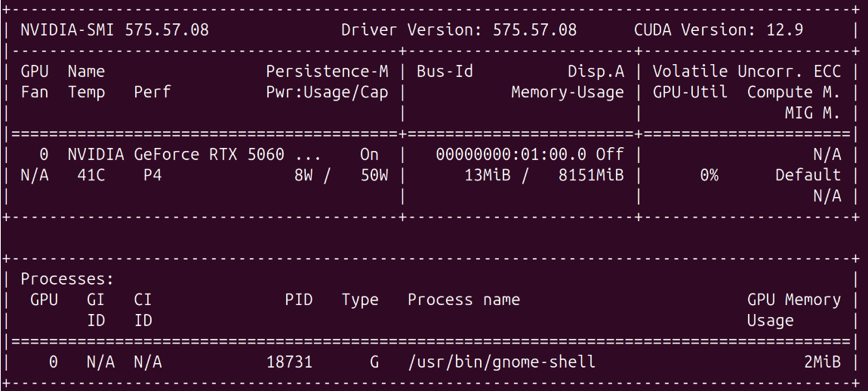Viewport: 868px width, 391px height.
Task: Click the 0% GPU utilization value
Action: pyautogui.click(x=709, y=175)
